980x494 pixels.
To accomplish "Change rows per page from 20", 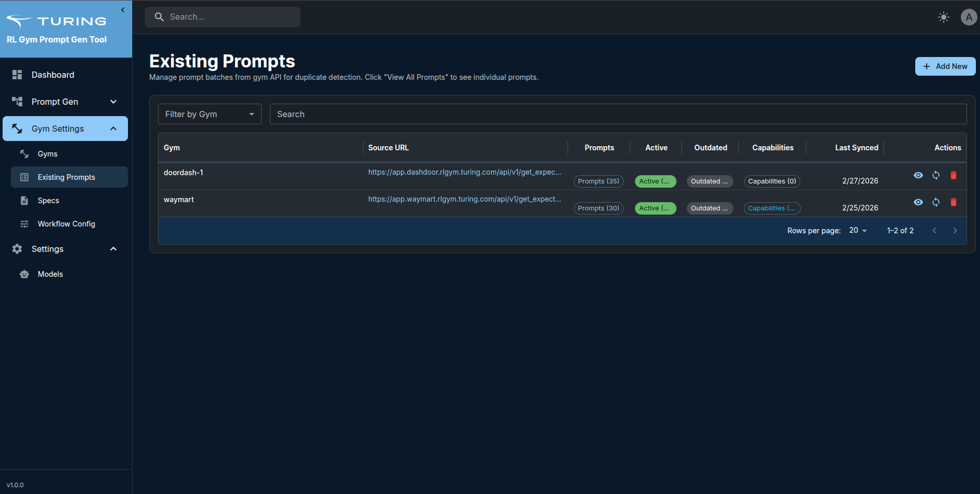I will coord(858,230).
